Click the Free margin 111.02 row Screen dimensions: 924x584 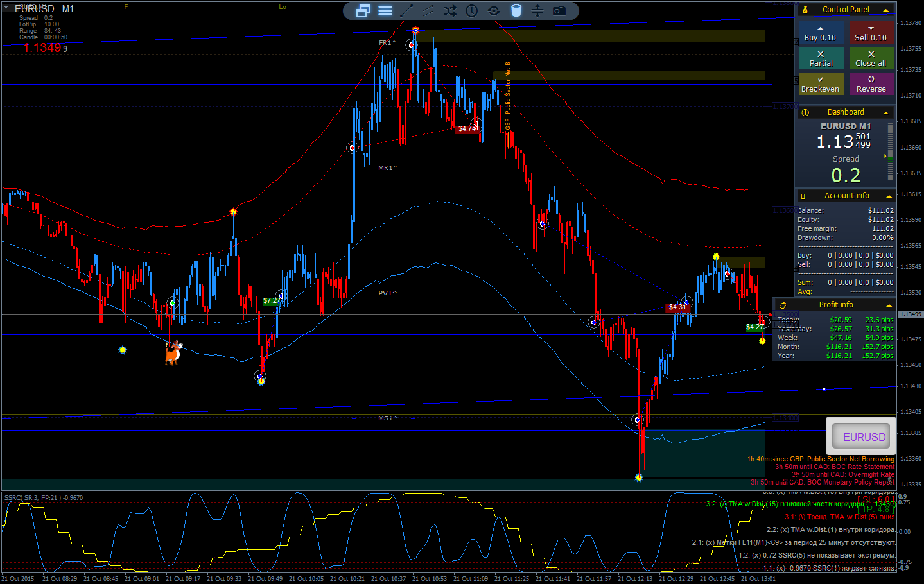[846, 228]
